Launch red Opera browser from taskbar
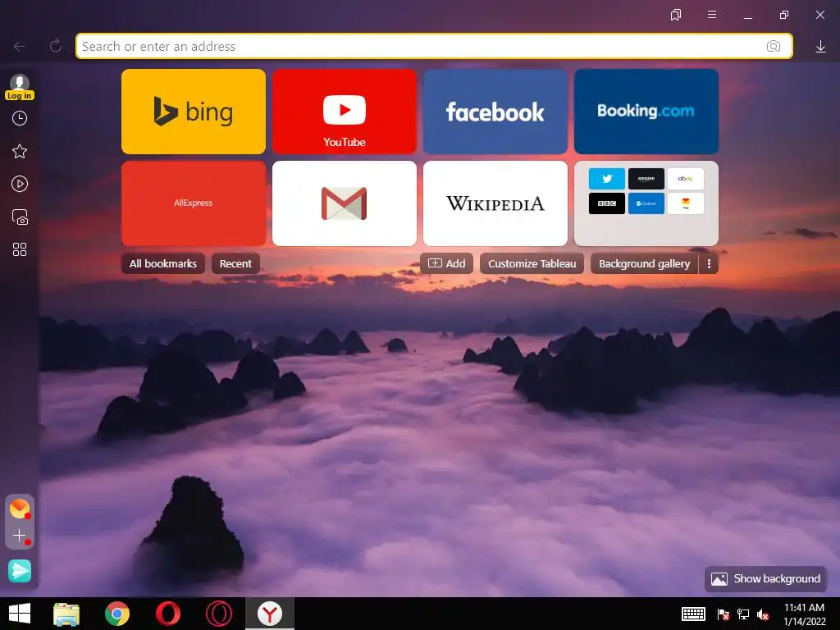This screenshot has height=630, width=840. (x=167, y=614)
